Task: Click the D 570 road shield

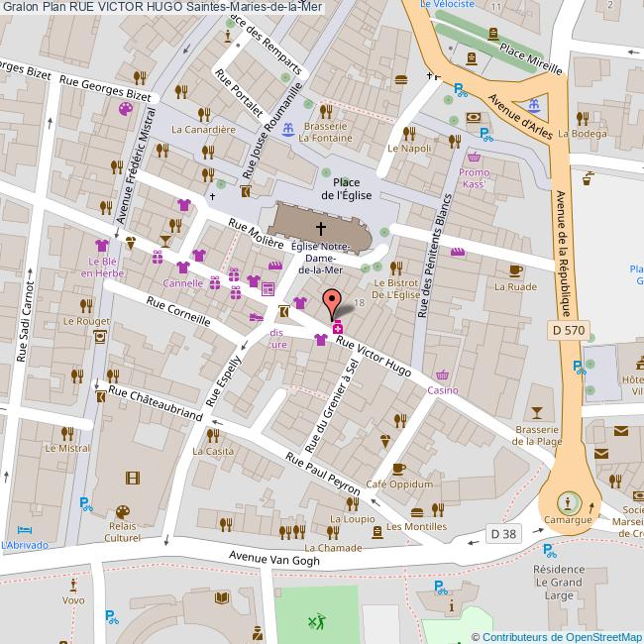Action: click(x=568, y=328)
